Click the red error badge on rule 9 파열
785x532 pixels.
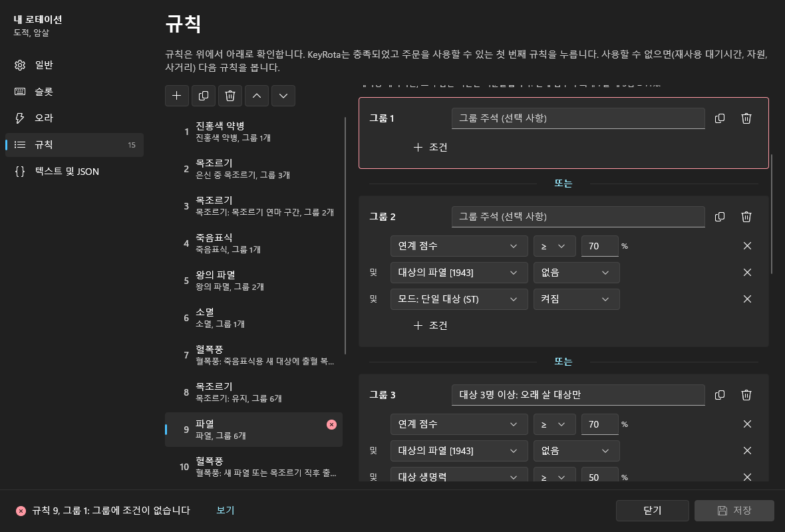pyautogui.click(x=331, y=424)
